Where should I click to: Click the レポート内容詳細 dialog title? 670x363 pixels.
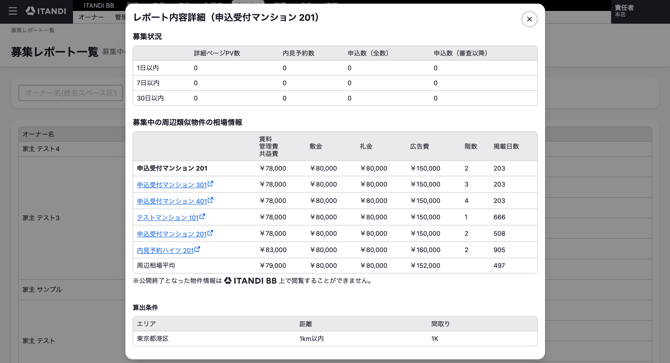coord(226,18)
